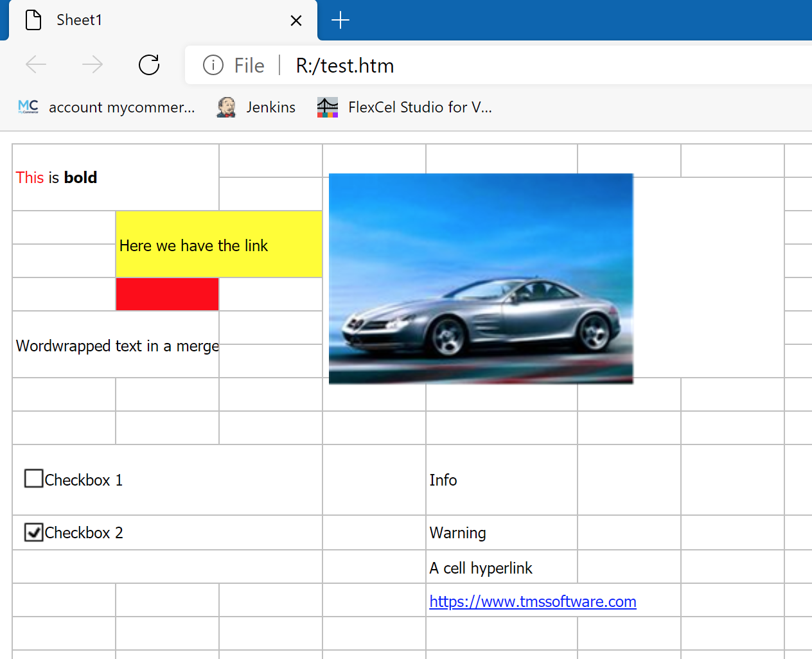812x659 pixels.
Task: Open a new tab with plus icon
Action: pos(340,21)
